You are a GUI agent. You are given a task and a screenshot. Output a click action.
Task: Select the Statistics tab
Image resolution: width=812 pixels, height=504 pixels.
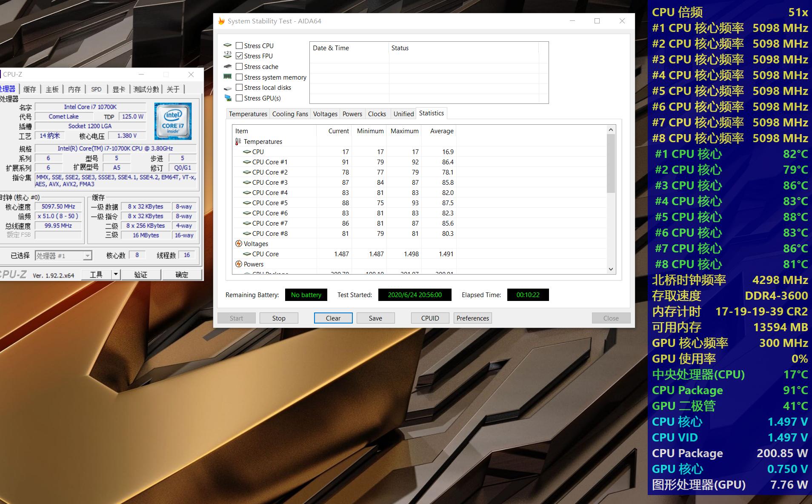pos(432,113)
